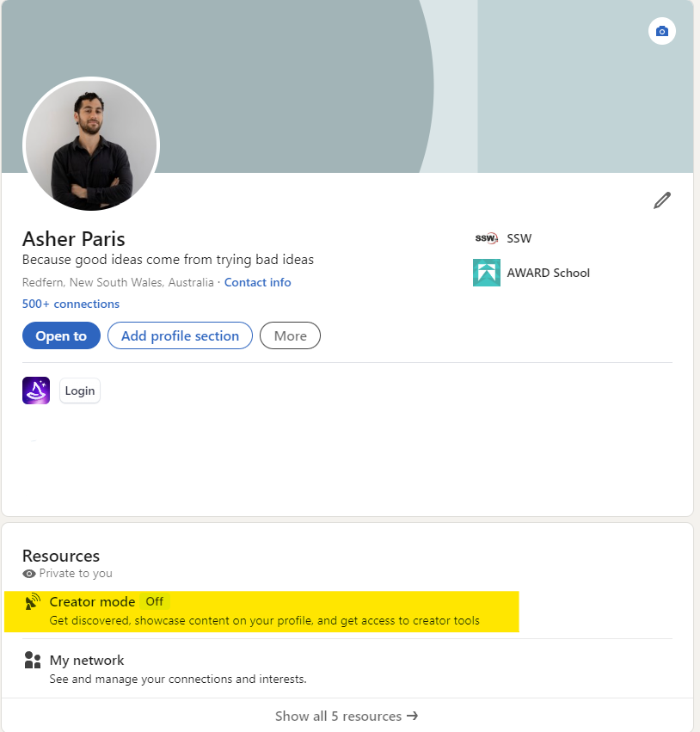Screen dimensions: 700x732
Task: Toggle the Creator mode Off badge
Action: point(154,601)
